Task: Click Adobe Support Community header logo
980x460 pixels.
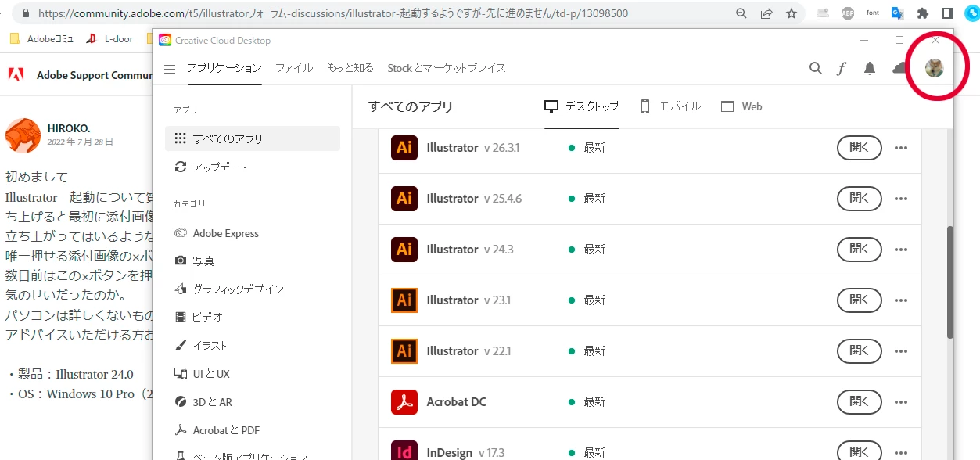Action: pyautogui.click(x=16, y=75)
